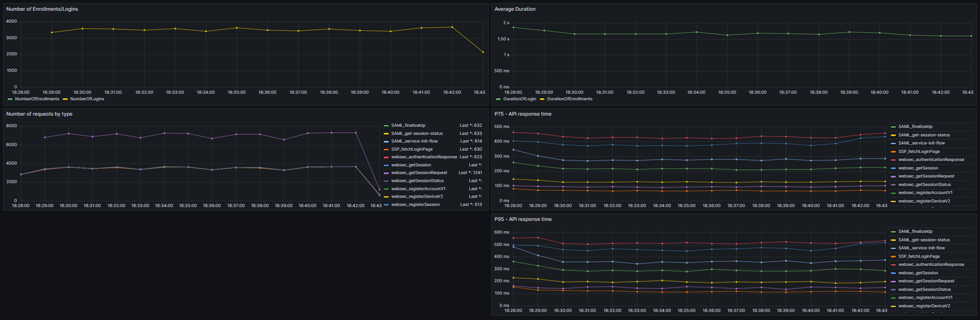Show only websec_authenticationResponse in P95 legend
Viewport: 980px width, 320px height.
pyautogui.click(x=931, y=265)
